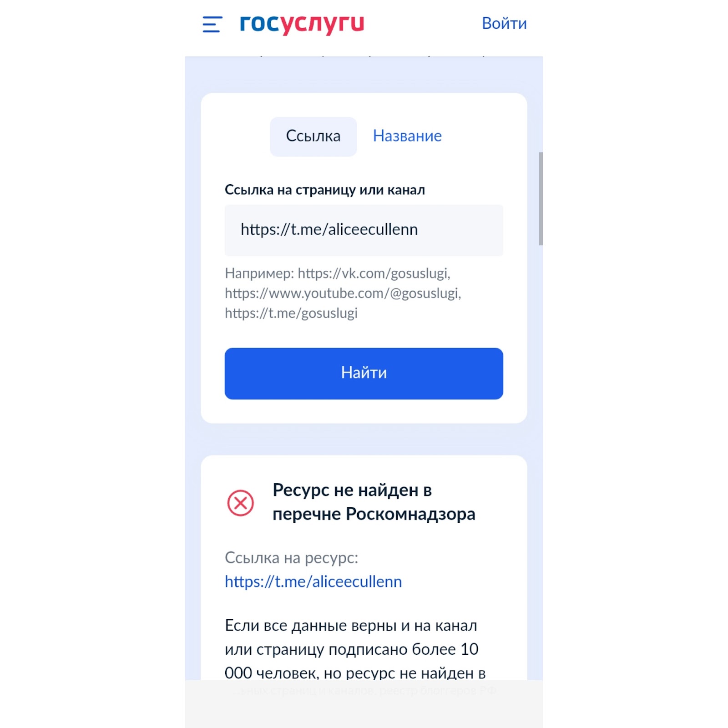Select the Ссылка tab
Viewport: 728px width, 728px height.
point(313,136)
